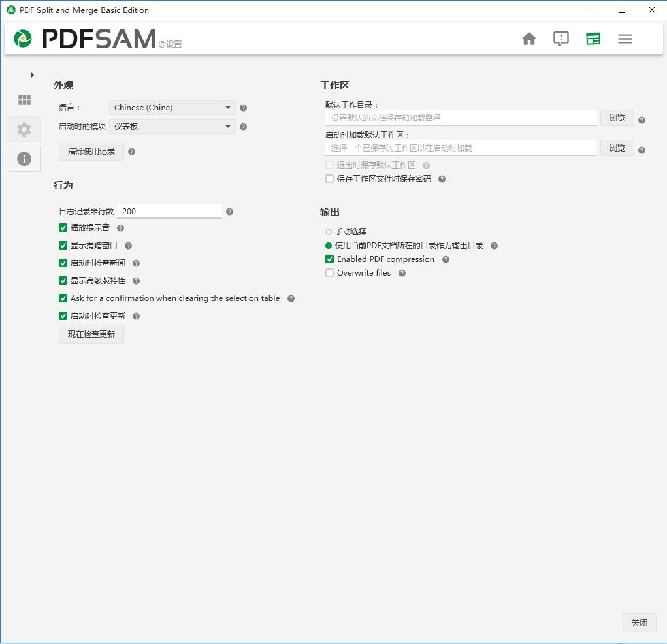Open the news speech-bubble icon

point(561,39)
